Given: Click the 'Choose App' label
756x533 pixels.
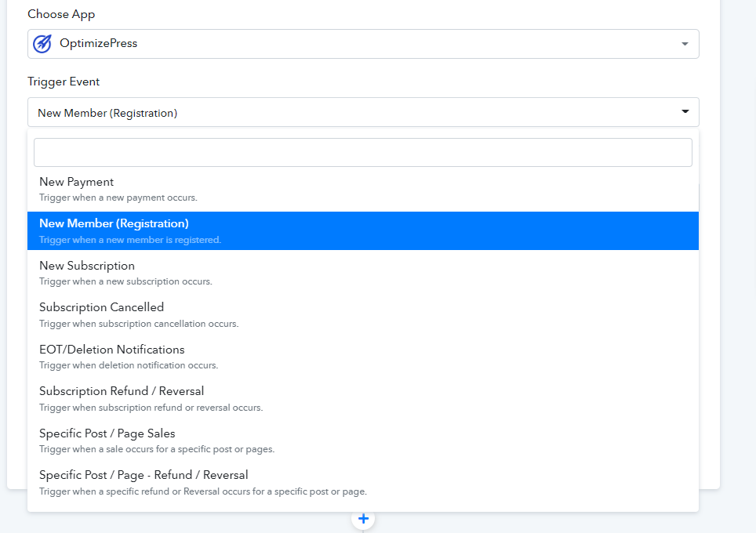Looking at the screenshot, I should pos(61,14).
